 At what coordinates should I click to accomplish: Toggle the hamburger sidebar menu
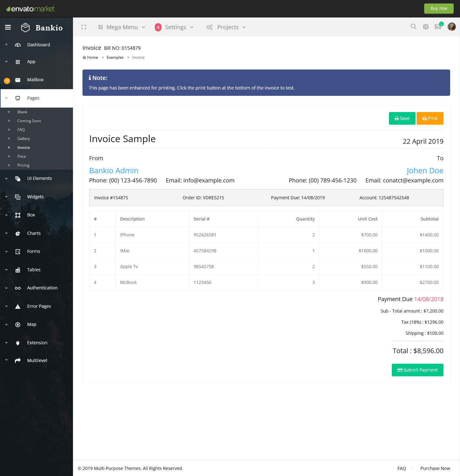(8, 27)
